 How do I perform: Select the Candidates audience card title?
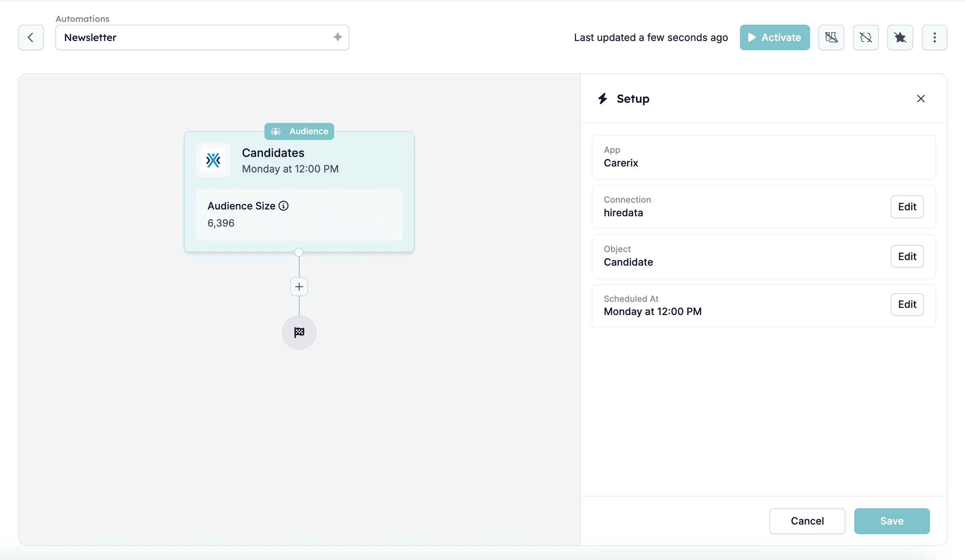click(x=273, y=153)
